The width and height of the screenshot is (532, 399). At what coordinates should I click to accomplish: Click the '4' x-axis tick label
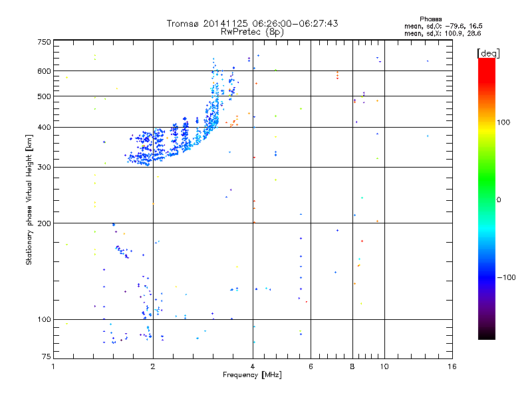[x=253, y=366]
